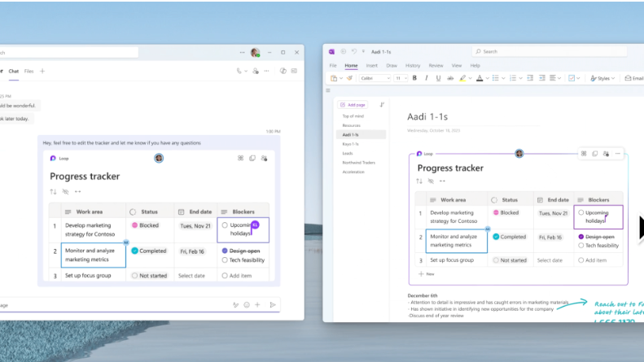
Task: Expand the call options arrow in Teams
Action: point(246,72)
